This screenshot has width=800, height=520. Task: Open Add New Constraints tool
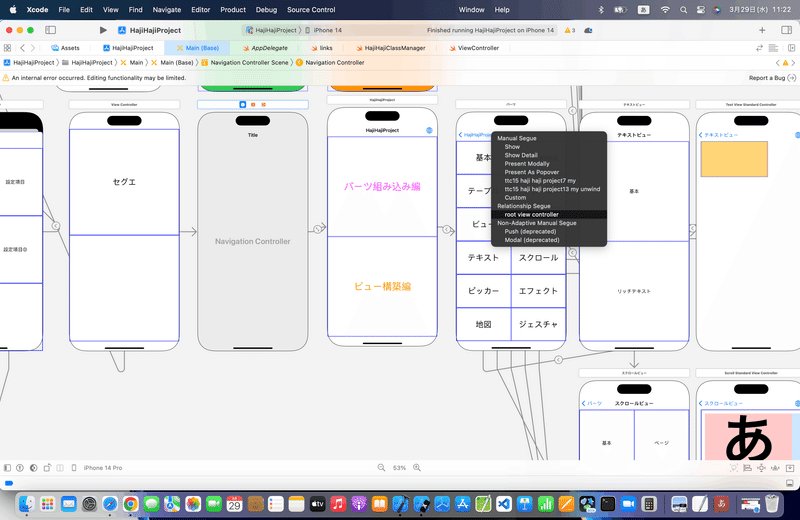coord(761,467)
